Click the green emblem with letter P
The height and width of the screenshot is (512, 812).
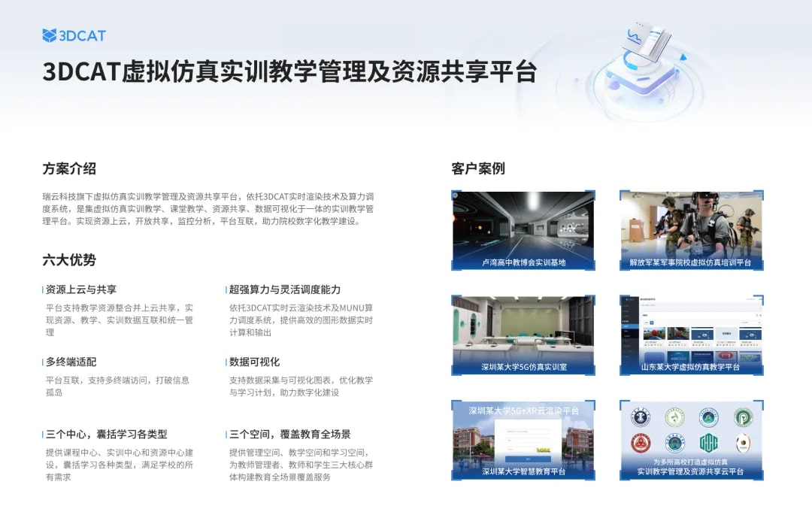pos(743,417)
